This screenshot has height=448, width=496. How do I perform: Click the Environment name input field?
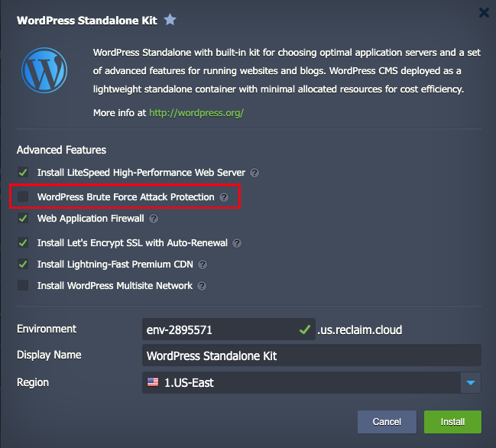pos(229,330)
